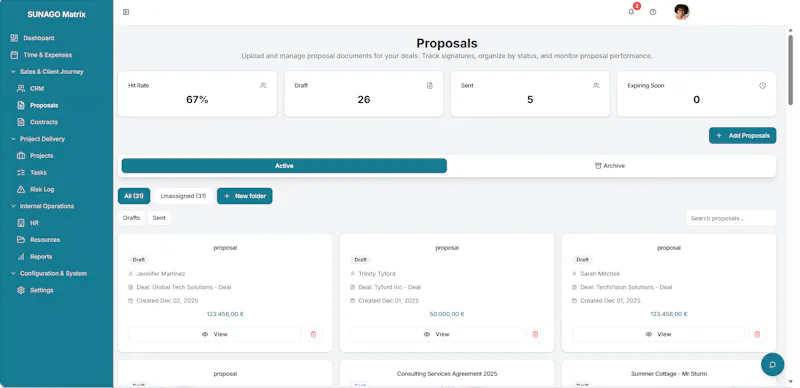Screen dimensions: 800x388
Task: Click Created Dec 02, 2025 date
Action: click(167, 301)
